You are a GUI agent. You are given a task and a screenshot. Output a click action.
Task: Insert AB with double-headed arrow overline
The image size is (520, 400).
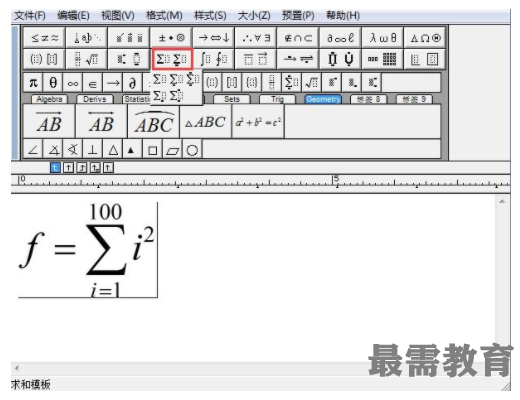pyautogui.click(x=101, y=121)
